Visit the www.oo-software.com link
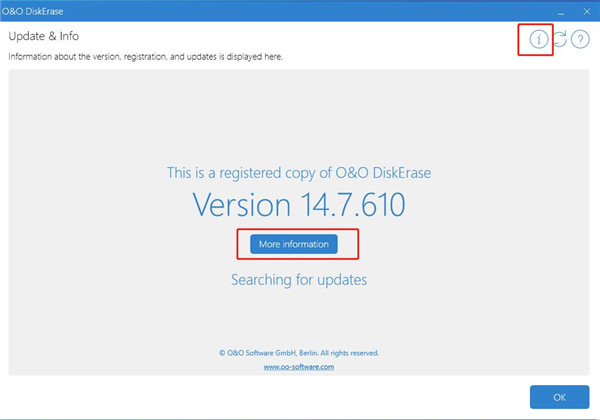 pyautogui.click(x=299, y=367)
